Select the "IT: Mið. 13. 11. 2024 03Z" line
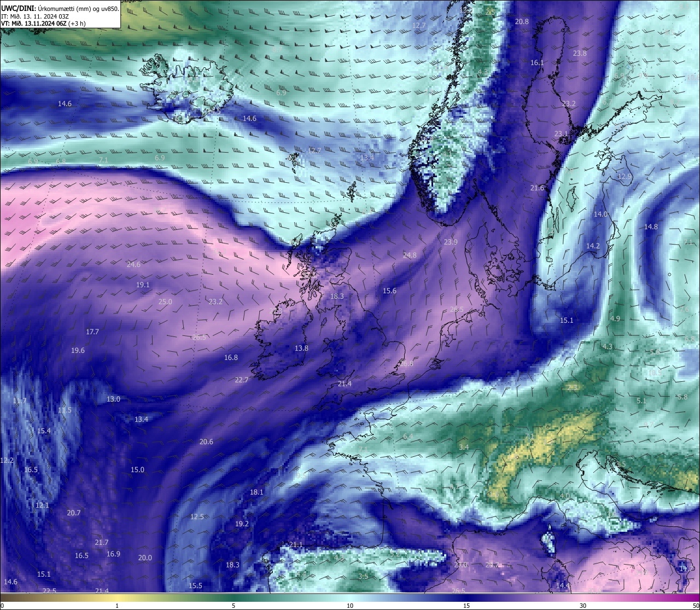 point(35,16)
